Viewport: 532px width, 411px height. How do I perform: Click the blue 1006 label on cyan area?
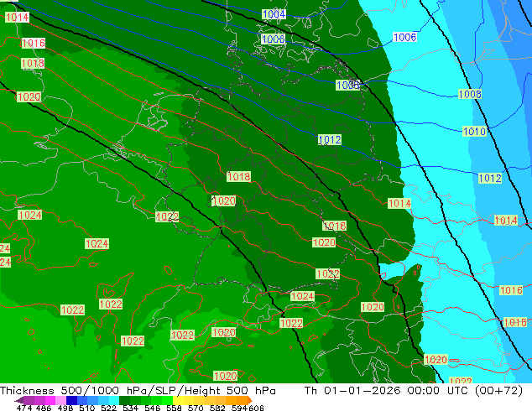(404, 37)
